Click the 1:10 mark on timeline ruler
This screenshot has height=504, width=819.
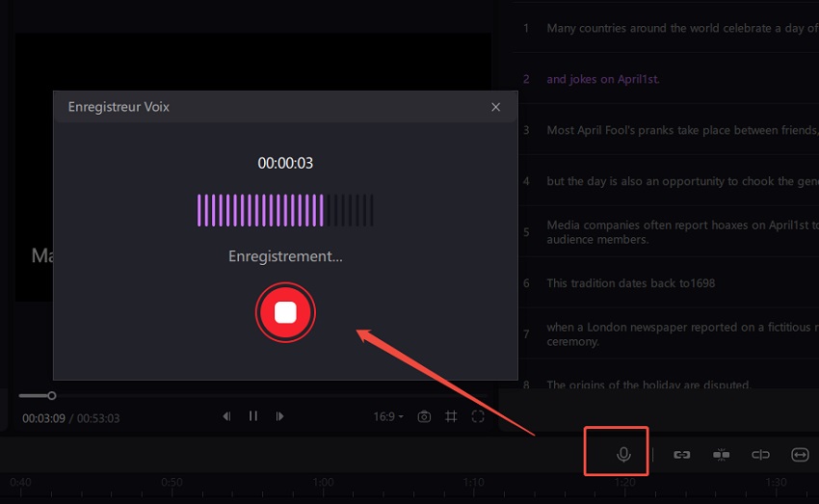473,482
